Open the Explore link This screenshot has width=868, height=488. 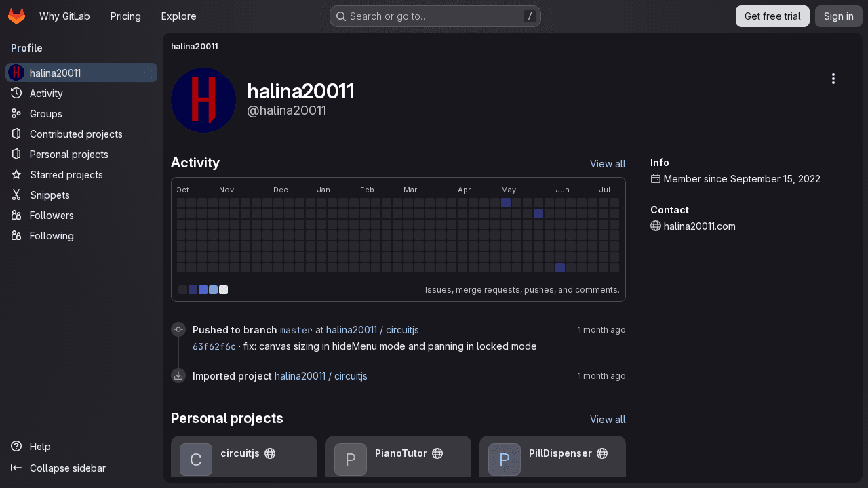(178, 16)
